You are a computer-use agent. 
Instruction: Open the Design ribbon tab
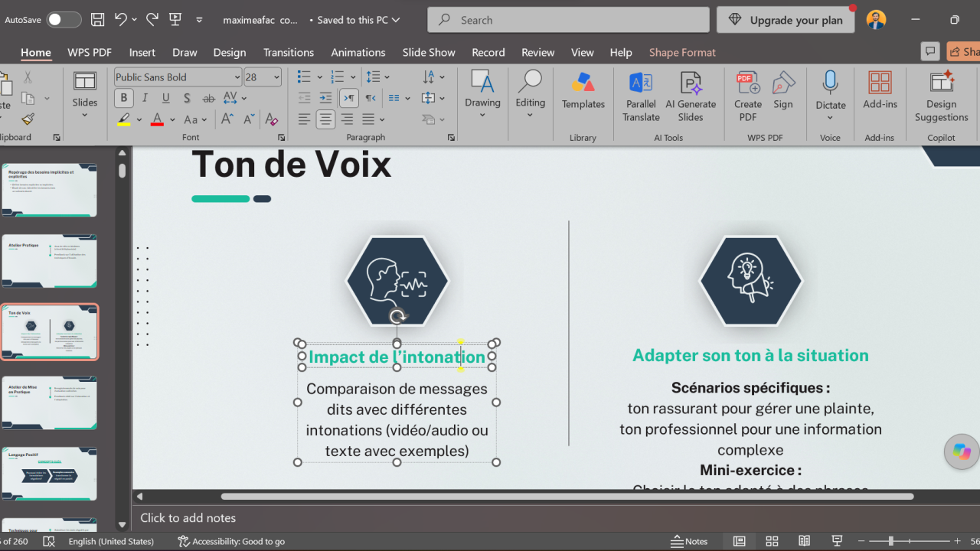[230, 52]
